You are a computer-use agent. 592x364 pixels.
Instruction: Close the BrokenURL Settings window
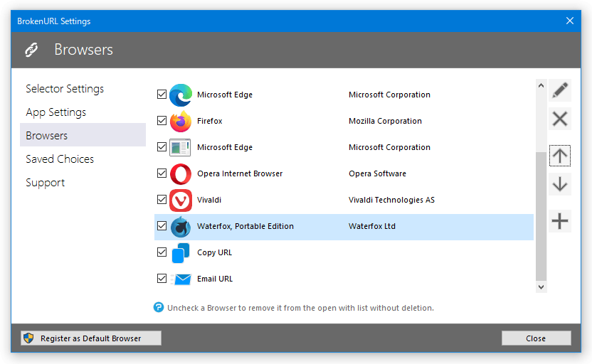[570, 21]
